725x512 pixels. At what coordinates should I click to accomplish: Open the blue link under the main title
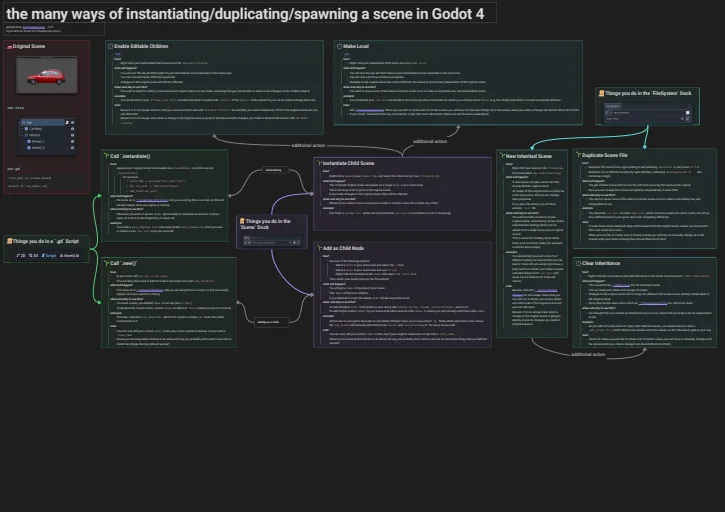tap(34, 27)
